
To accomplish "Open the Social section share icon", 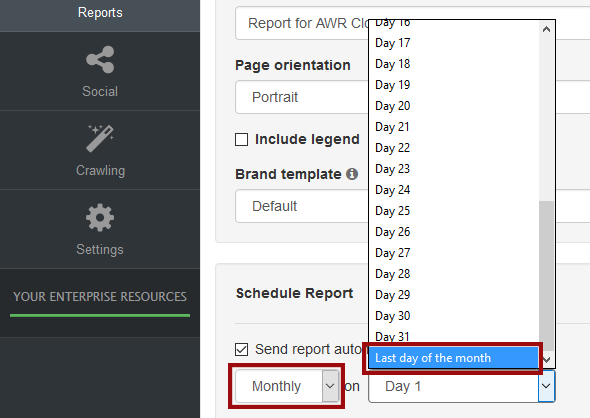I will click(100, 59).
